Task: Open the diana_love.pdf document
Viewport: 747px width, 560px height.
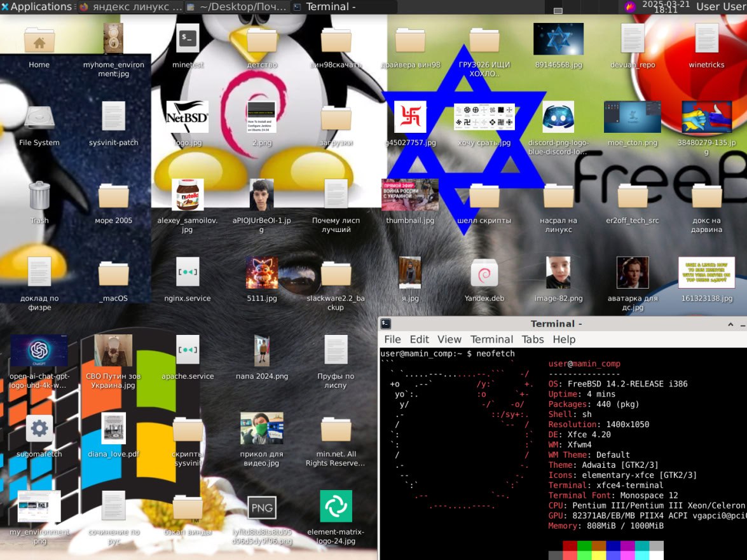Action: pos(113,428)
